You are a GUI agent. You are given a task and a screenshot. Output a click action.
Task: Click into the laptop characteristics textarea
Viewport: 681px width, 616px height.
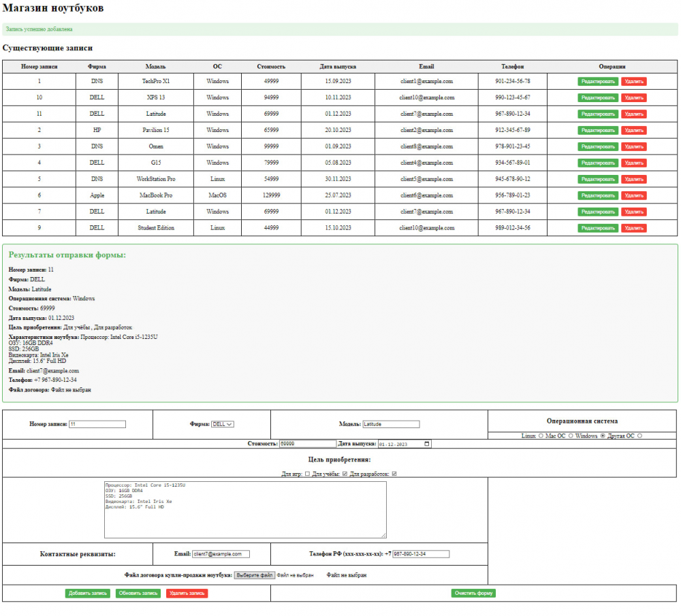click(245, 510)
